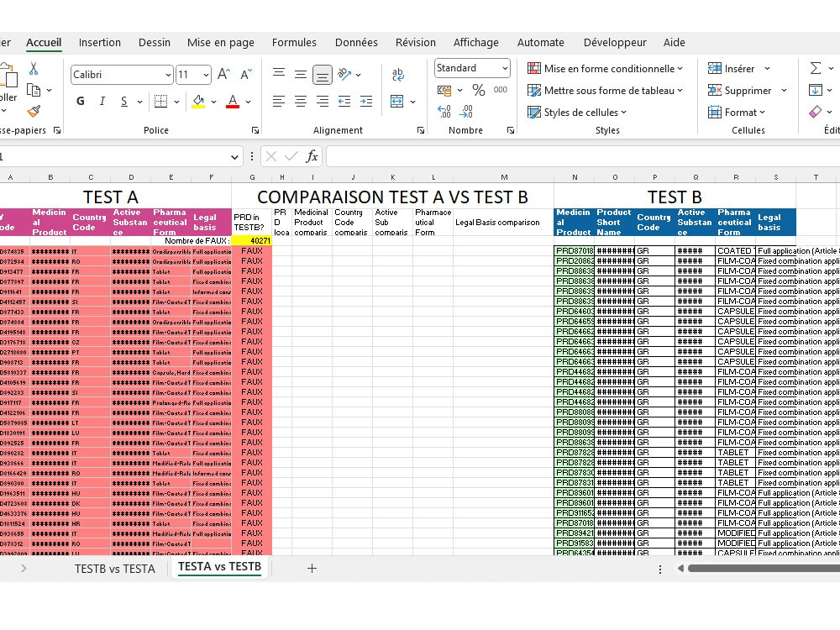Open the Calibri font dropdown

[166, 75]
